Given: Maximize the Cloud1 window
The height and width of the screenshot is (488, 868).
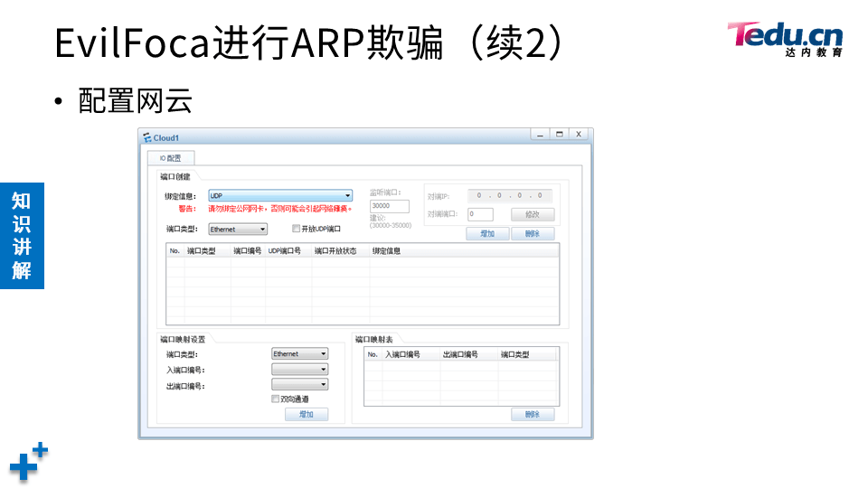Looking at the screenshot, I should pyautogui.click(x=559, y=135).
